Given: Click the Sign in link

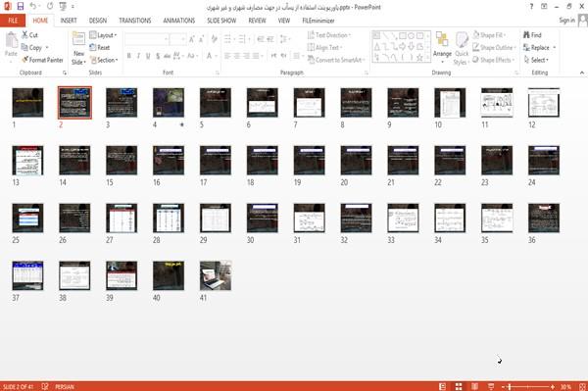Looking at the screenshot, I should coord(566,21).
